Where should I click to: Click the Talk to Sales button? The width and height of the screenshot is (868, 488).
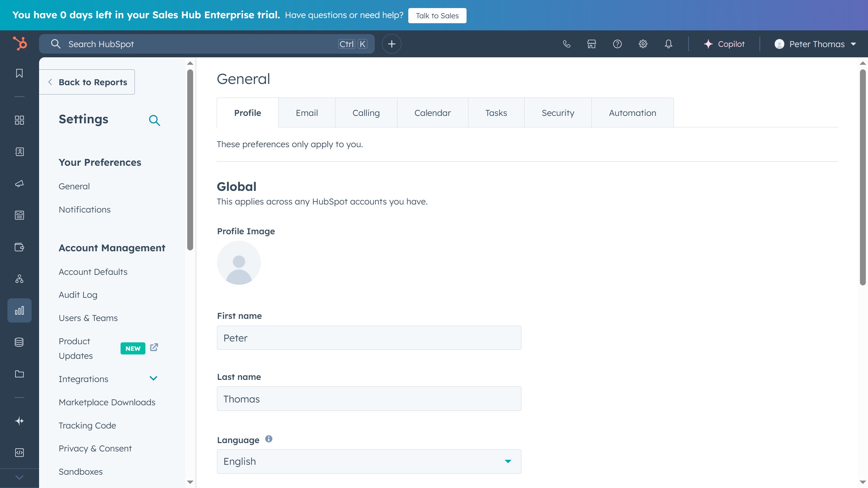click(437, 15)
